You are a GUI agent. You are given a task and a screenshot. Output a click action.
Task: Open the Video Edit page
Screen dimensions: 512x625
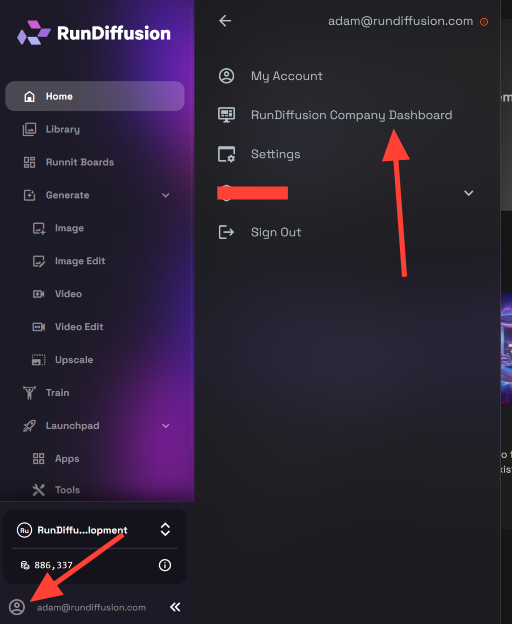pos(79,326)
